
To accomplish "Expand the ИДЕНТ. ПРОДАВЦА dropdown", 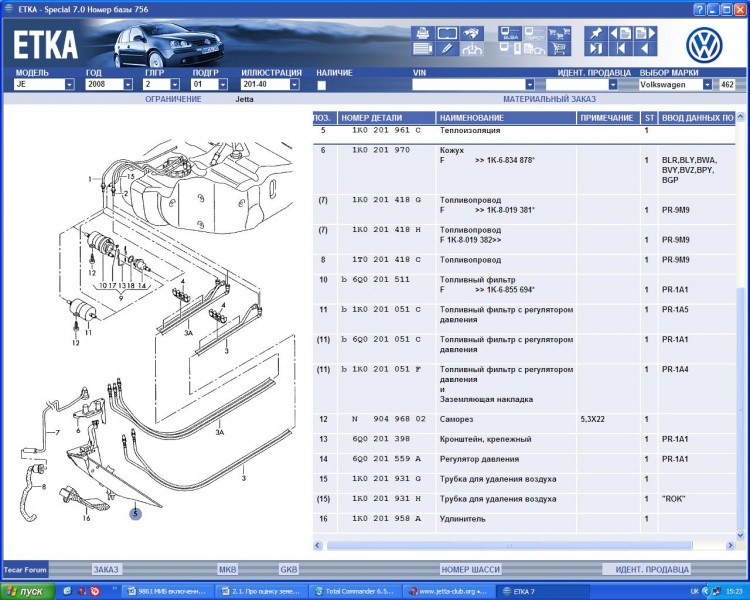I will pyautogui.click(x=613, y=85).
